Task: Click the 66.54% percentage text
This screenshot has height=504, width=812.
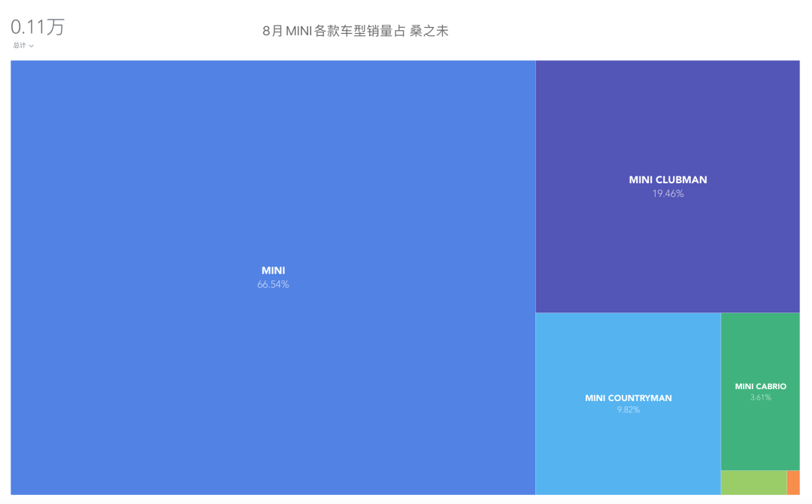Action: point(273,285)
